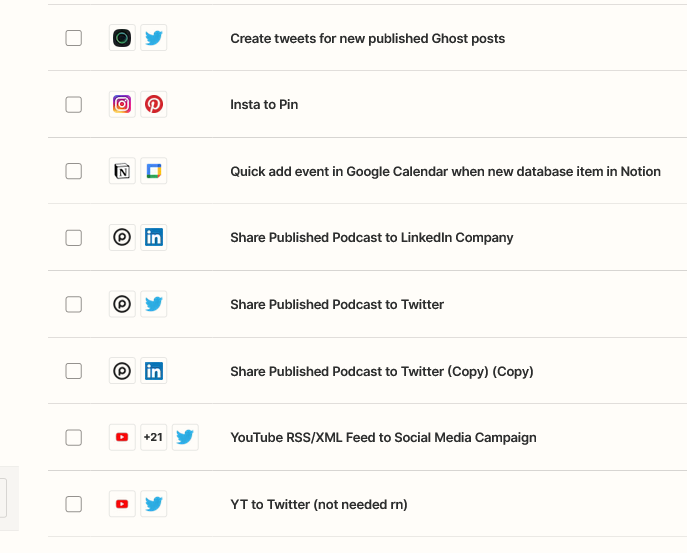Viewport: 687px width, 553px height.
Task: Open the Quick add event in Google Calendar scenario
Action: 445,171
